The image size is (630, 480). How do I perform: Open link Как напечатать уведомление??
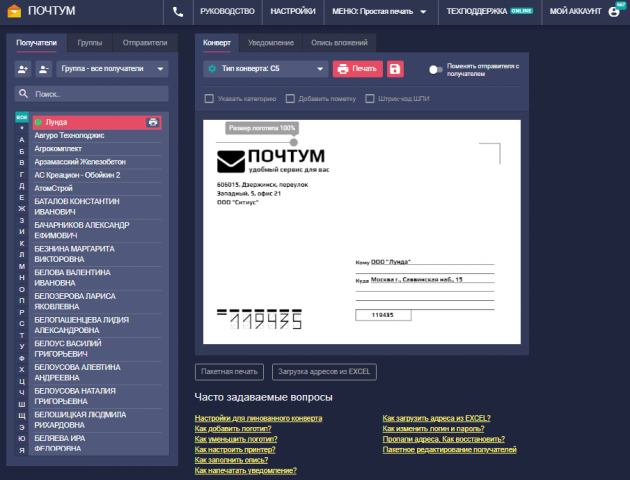pyautogui.click(x=245, y=470)
